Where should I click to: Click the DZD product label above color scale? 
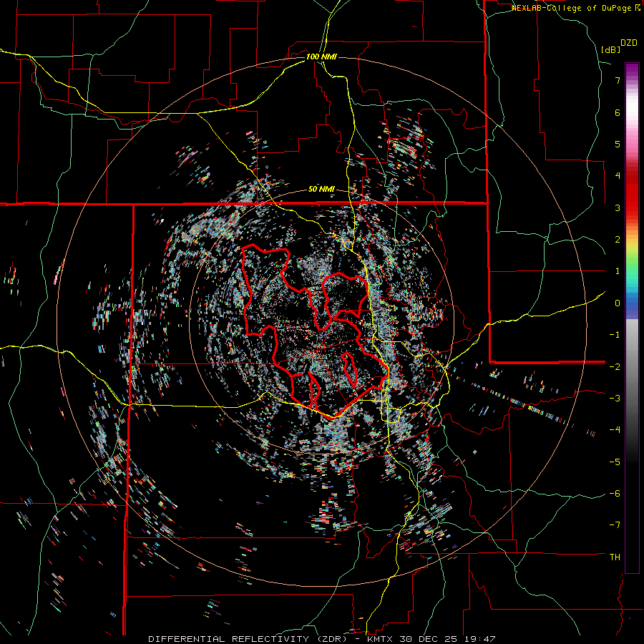tap(629, 43)
